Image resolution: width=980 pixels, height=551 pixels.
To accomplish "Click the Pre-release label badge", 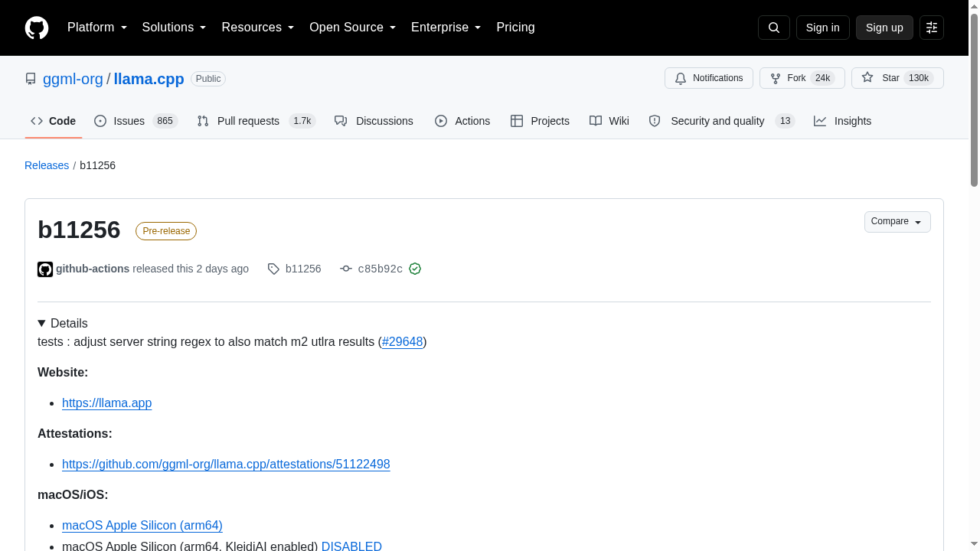I will [x=166, y=231].
